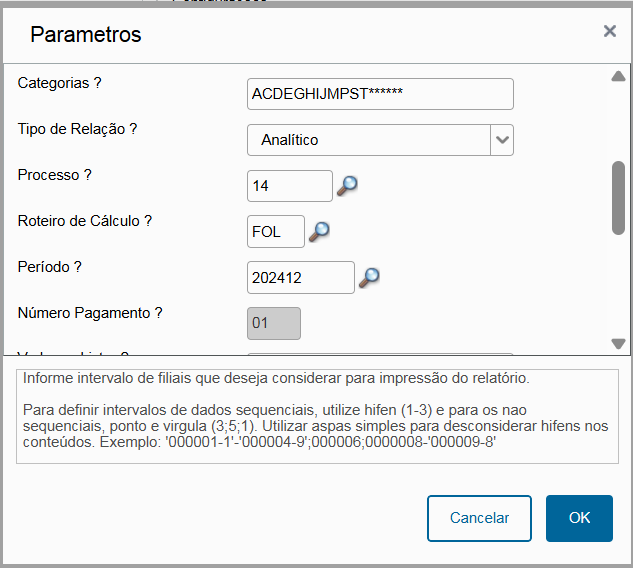The width and height of the screenshot is (633, 568).
Task: Click the Parametros dialog title
Action: (86, 34)
